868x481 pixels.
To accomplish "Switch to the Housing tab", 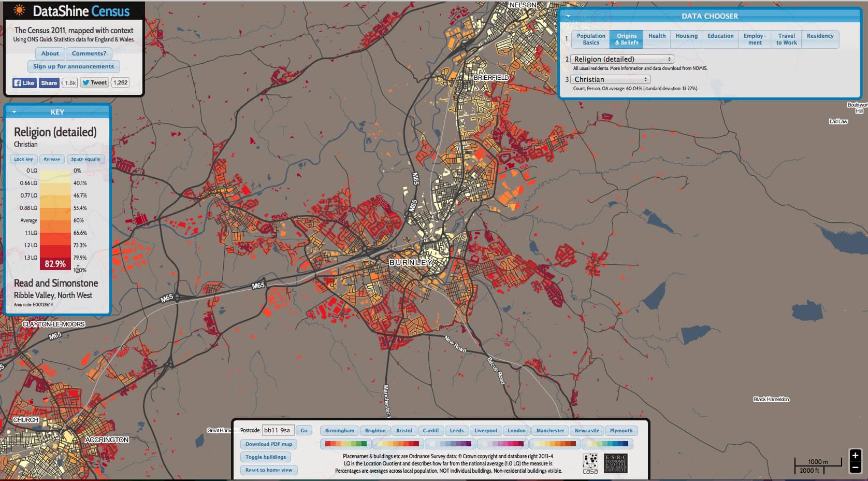I will point(685,36).
